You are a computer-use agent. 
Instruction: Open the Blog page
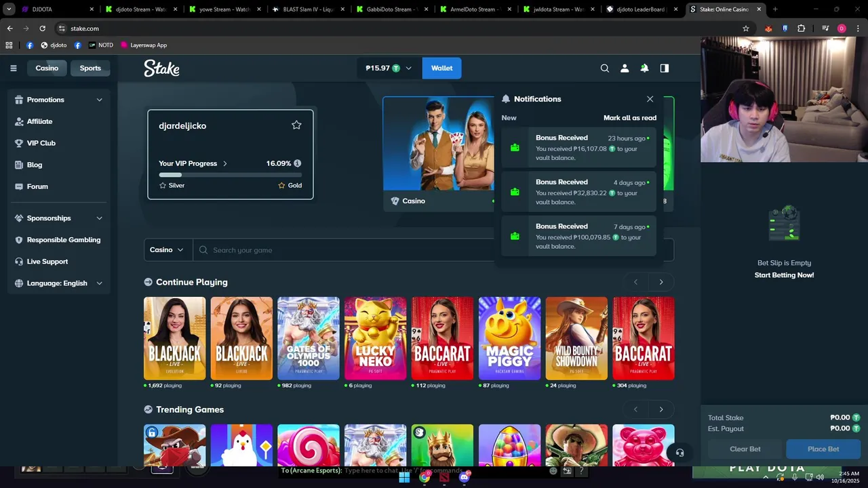(x=34, y=165)
